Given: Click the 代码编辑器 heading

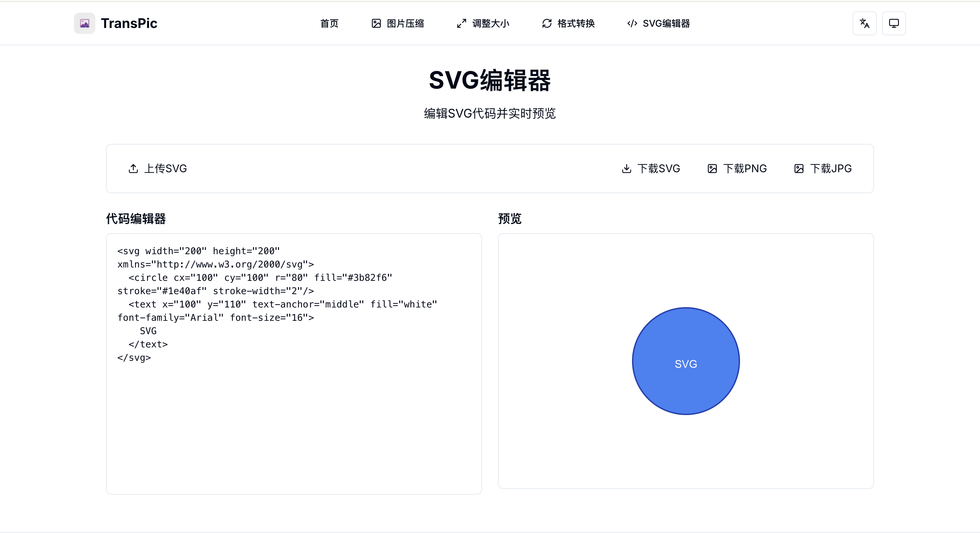Looking at the screenshot, I should [x=136, y=219].
